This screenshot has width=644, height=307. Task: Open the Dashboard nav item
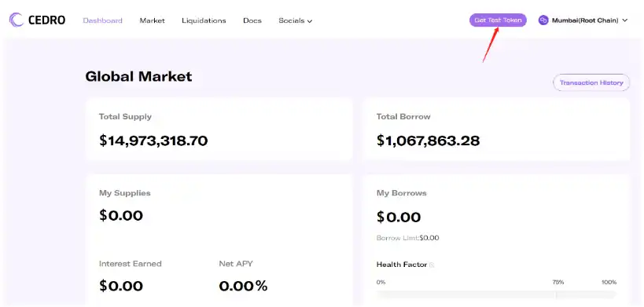tap(103, 20)
